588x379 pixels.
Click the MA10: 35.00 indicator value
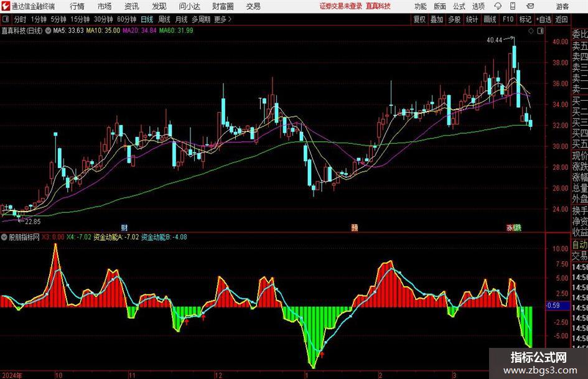(x=103, y=30)
